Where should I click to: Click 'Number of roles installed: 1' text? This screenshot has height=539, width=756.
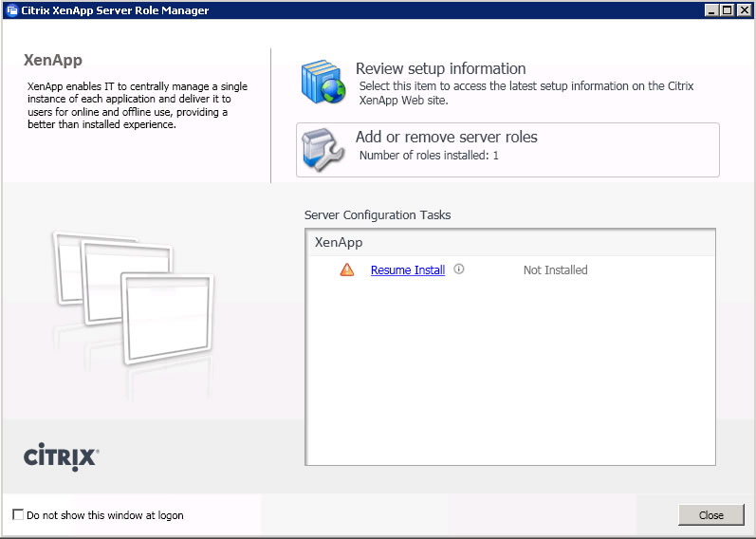click(x=429, y=155)
